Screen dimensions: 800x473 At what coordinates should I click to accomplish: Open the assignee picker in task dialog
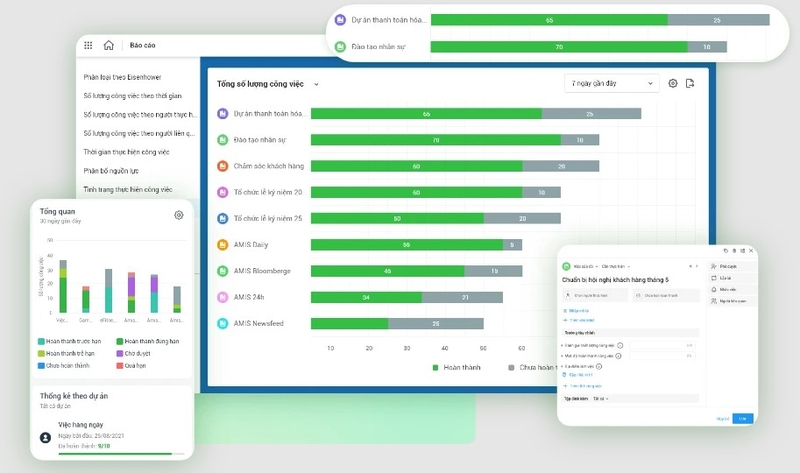point(595,295)
